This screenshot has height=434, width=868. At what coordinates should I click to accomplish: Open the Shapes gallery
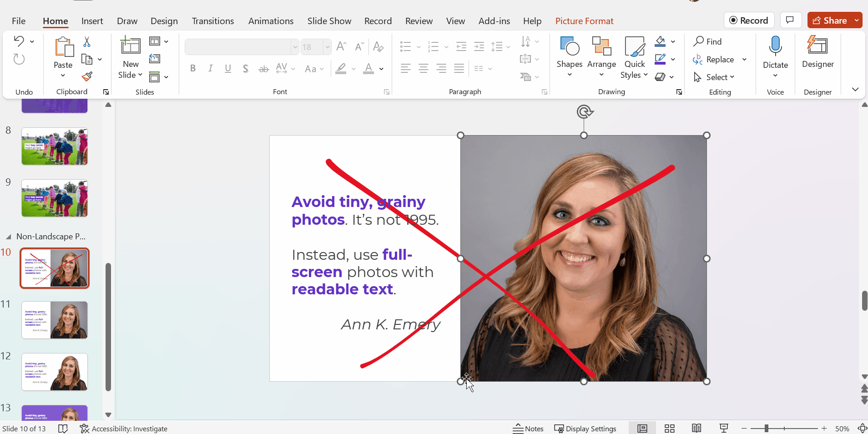click(x=570, y=56)
